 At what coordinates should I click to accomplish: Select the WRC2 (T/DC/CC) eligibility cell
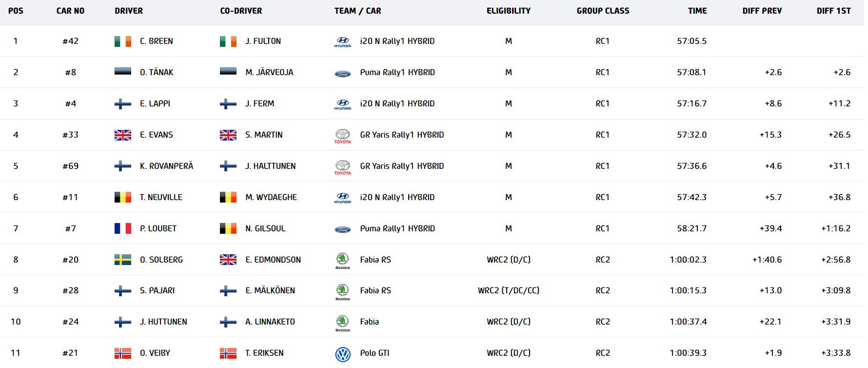click(x=508, y=290)
